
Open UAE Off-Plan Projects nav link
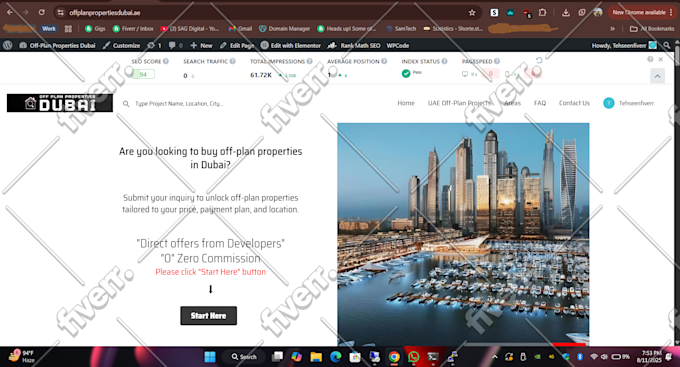click(x=459, y=103)
